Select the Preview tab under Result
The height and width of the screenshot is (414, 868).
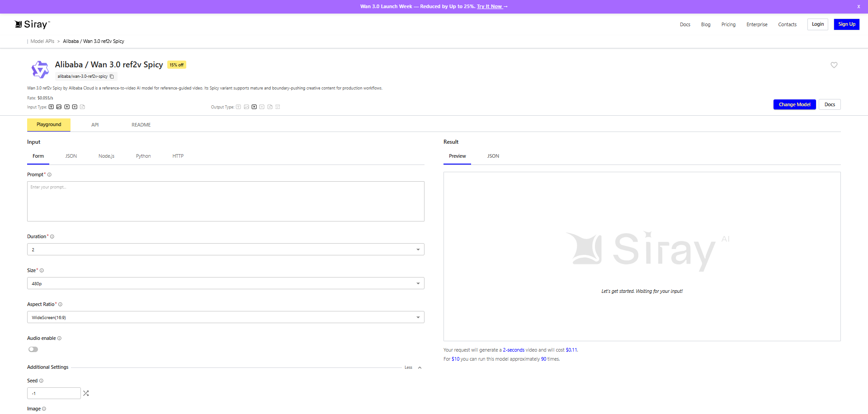click(x=457, y=156)
